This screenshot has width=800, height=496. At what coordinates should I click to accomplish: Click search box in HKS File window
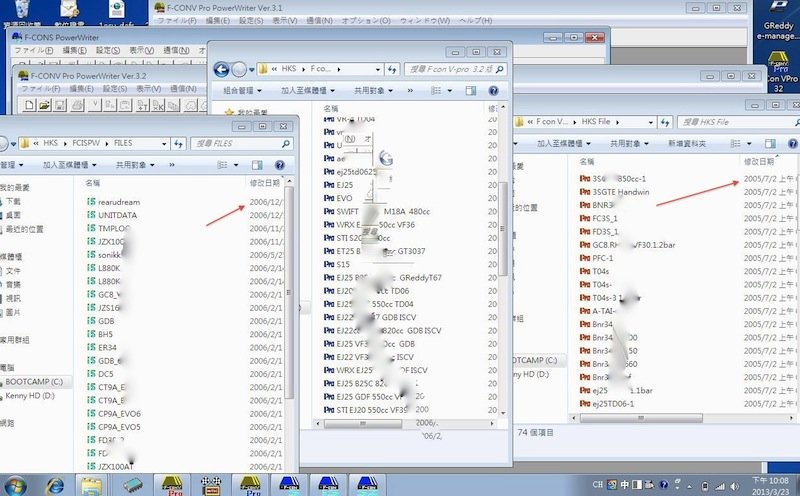point(739,122)
